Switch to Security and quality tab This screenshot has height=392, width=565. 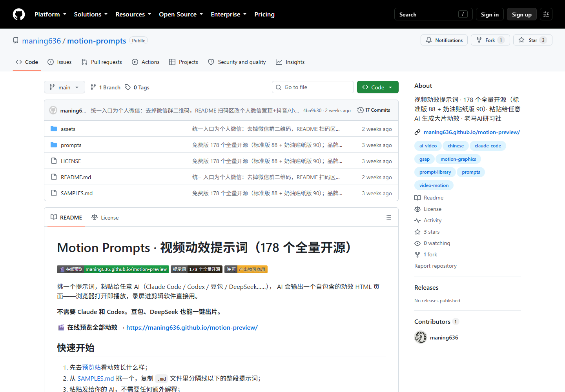[237, 62]
